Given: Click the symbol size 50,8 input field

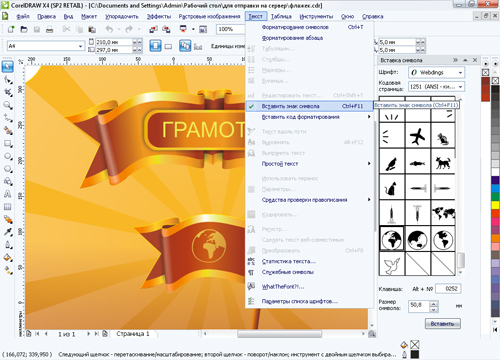Looking at the screenshot, I should click(419, 305).
